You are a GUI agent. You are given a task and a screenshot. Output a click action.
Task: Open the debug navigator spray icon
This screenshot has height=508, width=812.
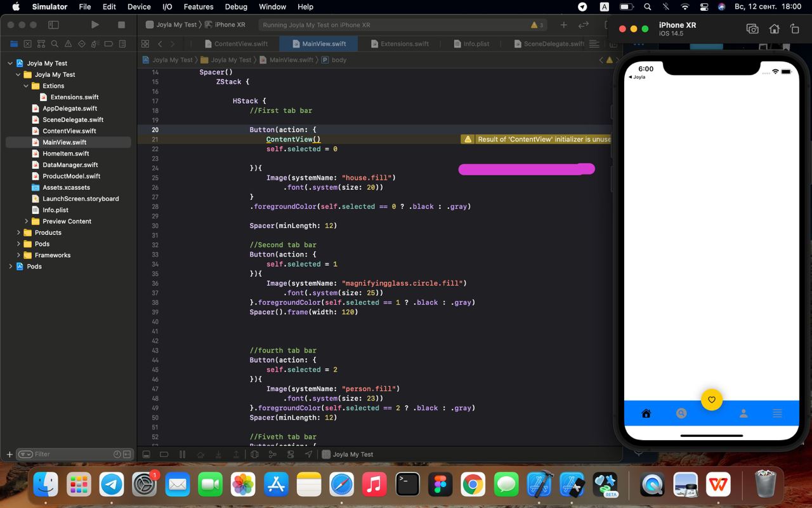click(95, 44)
